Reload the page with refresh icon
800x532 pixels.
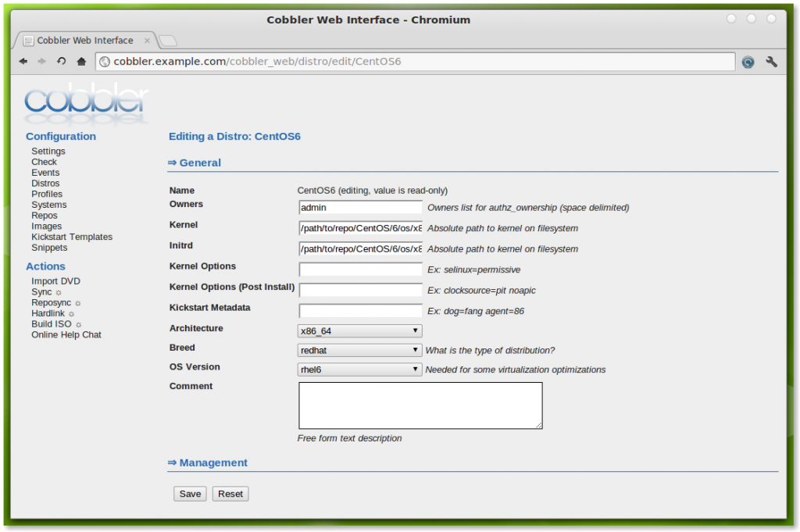62,62
